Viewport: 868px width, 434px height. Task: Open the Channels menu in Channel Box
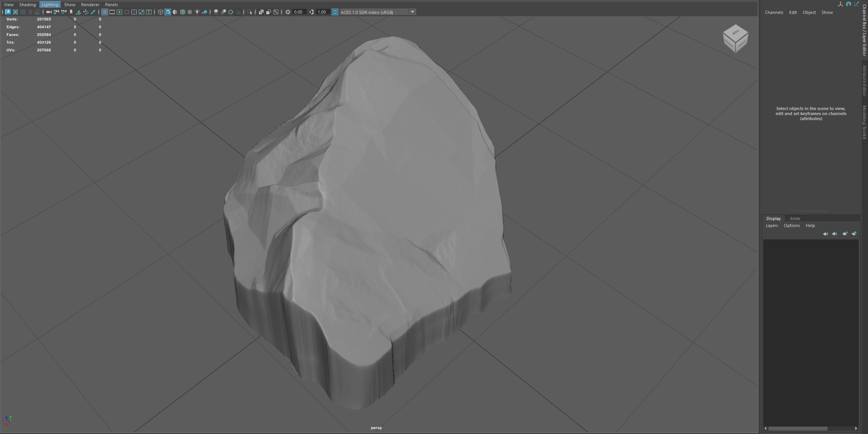click(774, 12)
